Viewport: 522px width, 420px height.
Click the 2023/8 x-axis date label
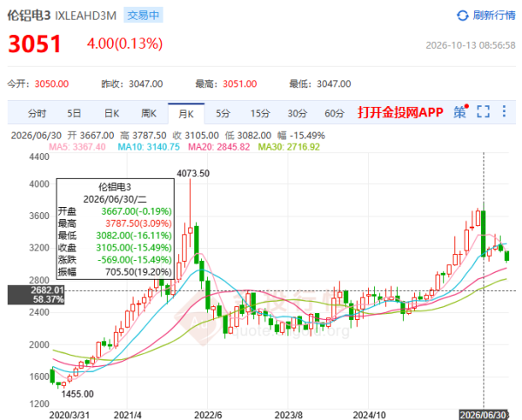(x=288, y=415)
